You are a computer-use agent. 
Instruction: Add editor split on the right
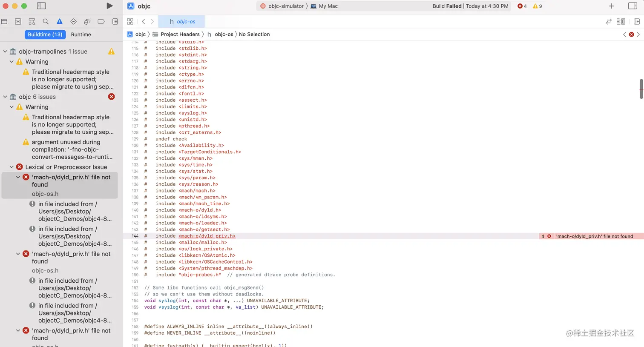tap(637, 21)
